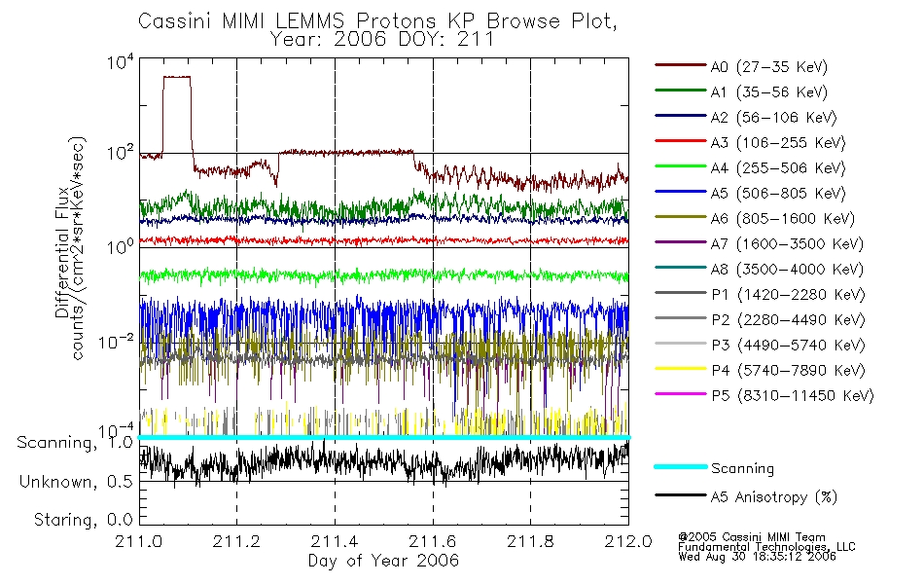Click the 'Wed Aug 30 18:35:12 2006' timestamp
This screenshot has height=584, width=924.
(x=758, y=557)
